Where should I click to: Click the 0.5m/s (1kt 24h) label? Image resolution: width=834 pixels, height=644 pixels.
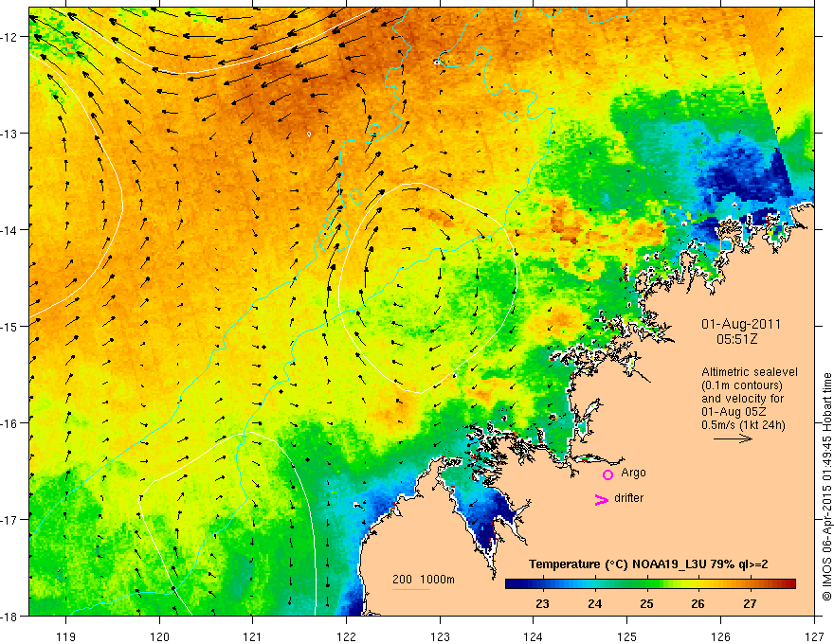pos(743,425)
